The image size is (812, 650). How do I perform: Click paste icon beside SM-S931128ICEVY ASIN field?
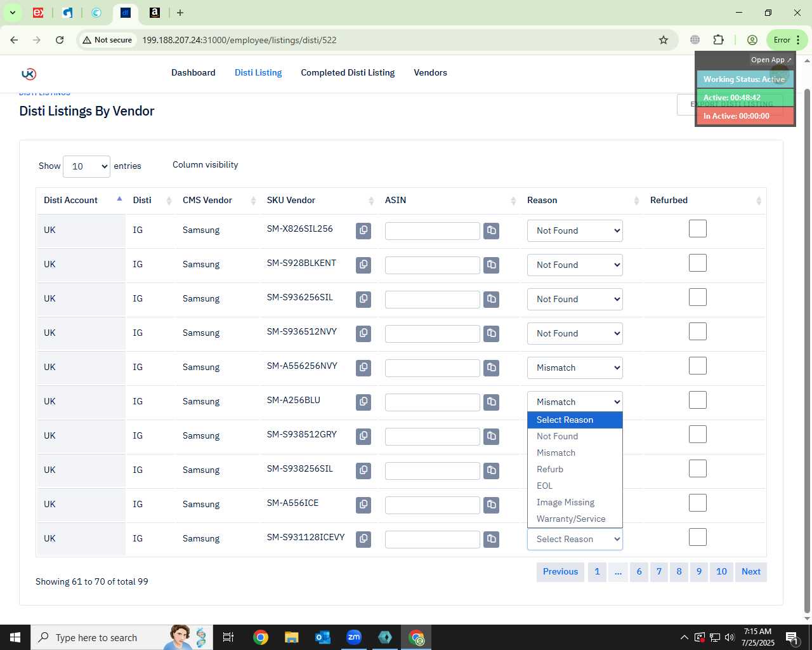pyautogui.click(x=492, y=539)
